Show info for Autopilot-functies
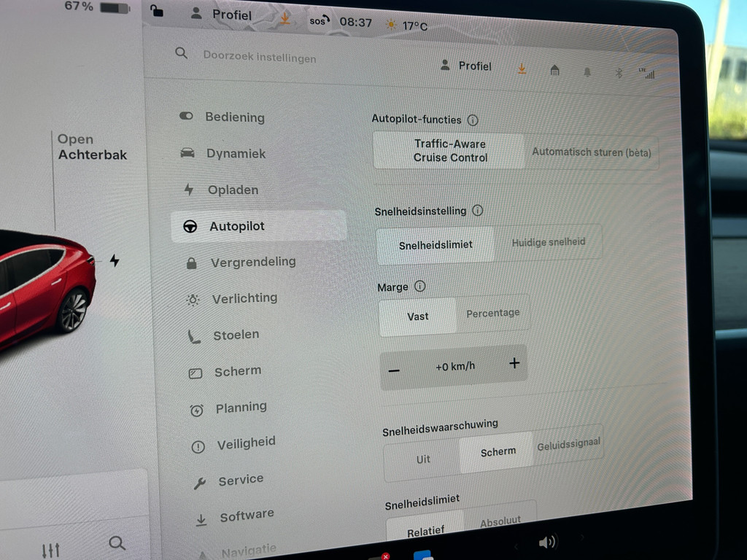Viewport: 747px width, 560px height. click(473, 120)
